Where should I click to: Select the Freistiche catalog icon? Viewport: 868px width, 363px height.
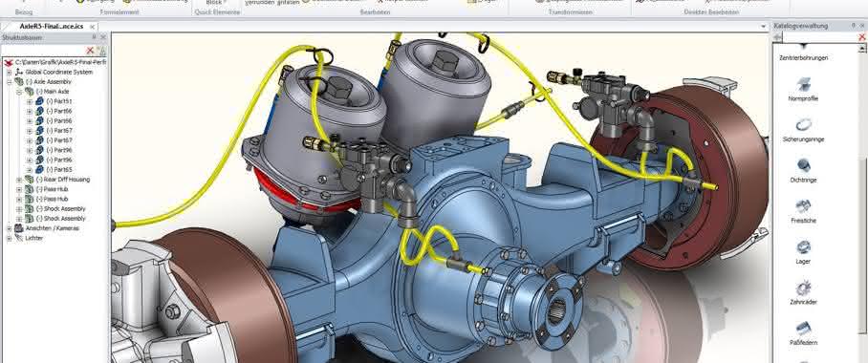[x=803, y=206]
